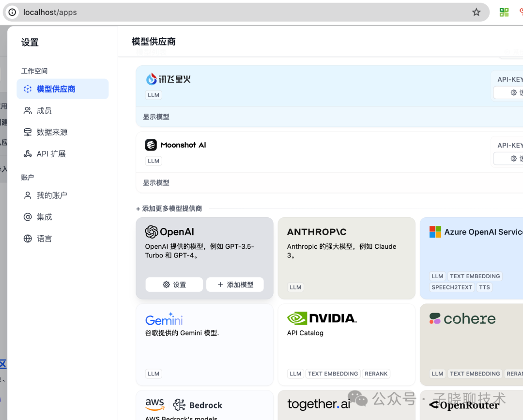The height and width of the screenshot is (420, 523).
Task: Select the together.ai provider card
Action: pos(347,405)
